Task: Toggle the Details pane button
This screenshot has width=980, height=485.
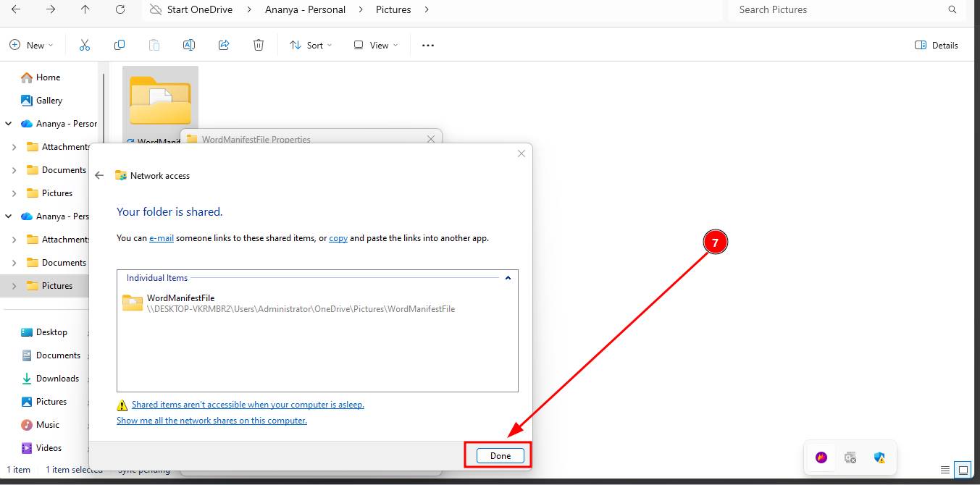Action: point(937,45)
